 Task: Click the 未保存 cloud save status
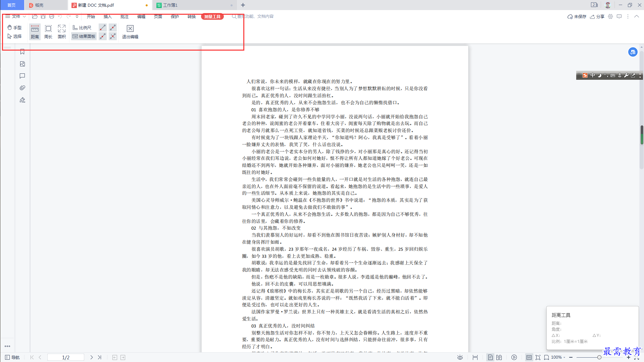pos(577,16)
